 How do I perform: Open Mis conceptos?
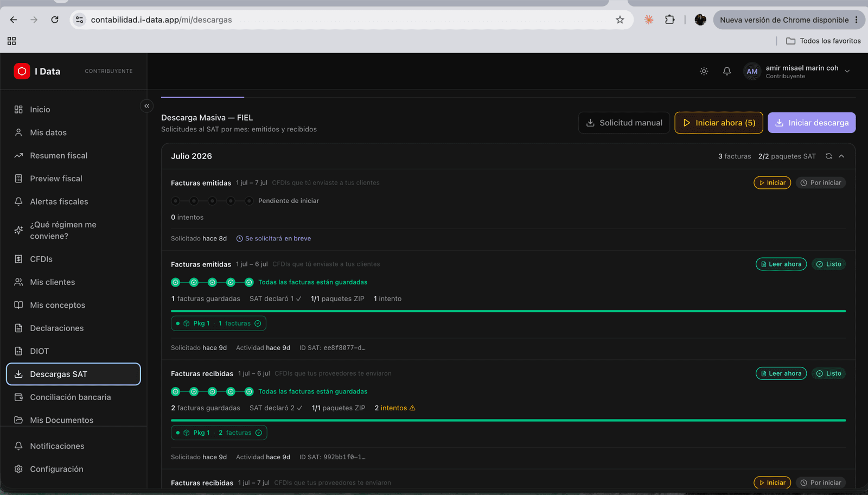coord(73,305)
